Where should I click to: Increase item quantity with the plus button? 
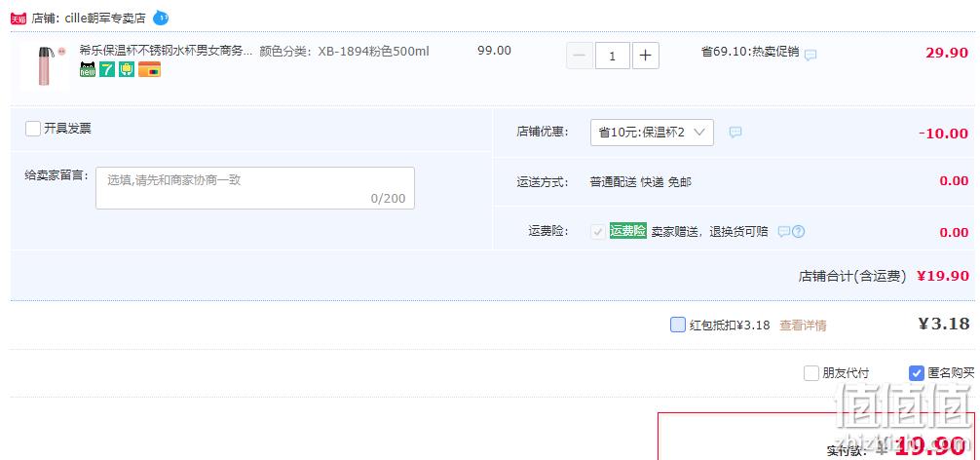tap(646, 56)
